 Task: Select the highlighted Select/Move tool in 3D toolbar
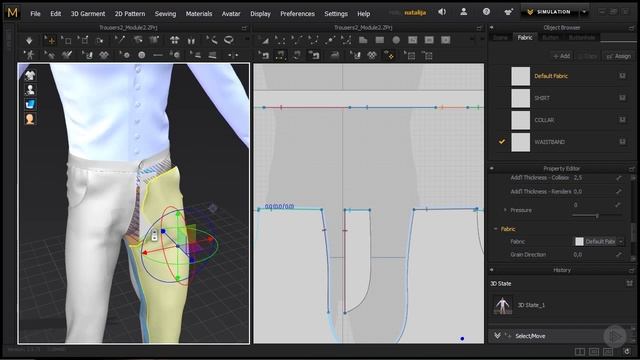click(50, 40)
